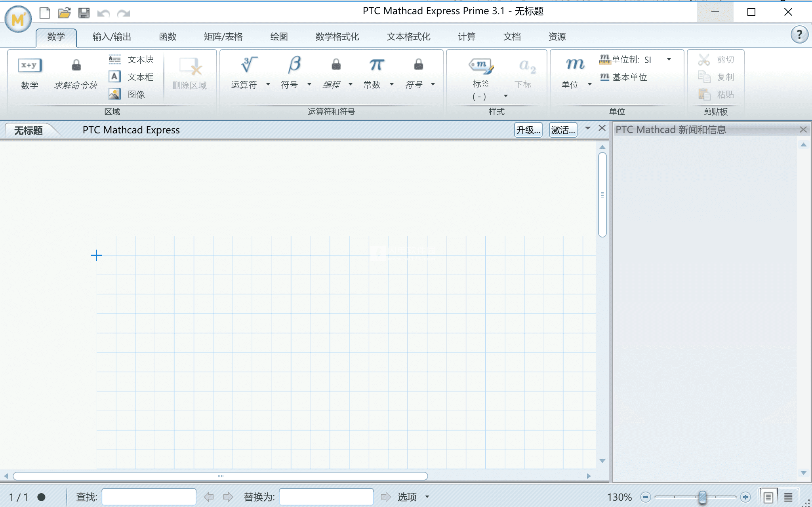Click the 复制 copy icon
The image size is (812, 507).
click(704, 77)
